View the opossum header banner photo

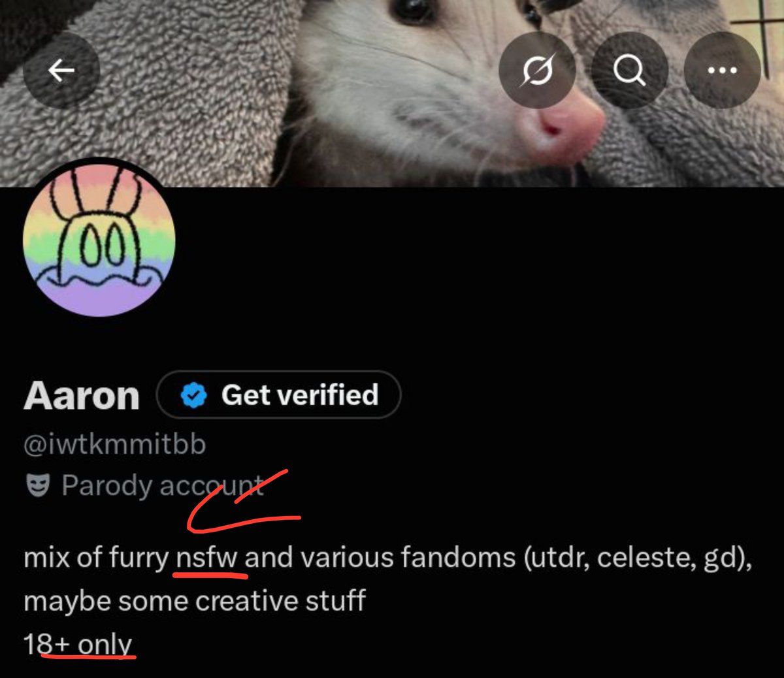[x=392, y=93]
